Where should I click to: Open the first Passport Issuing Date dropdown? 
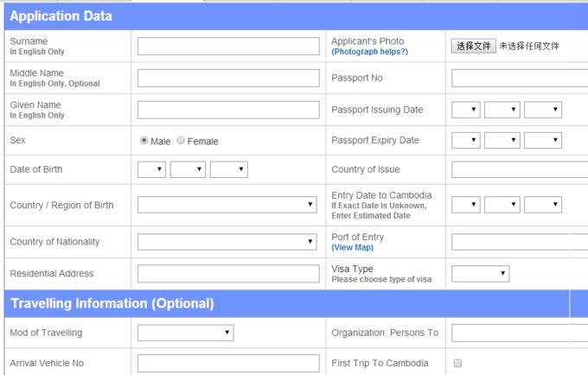(x=465, y=110)
